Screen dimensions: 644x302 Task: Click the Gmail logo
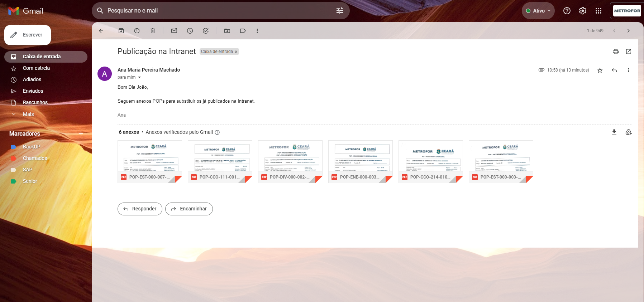(x=26, y=11)
